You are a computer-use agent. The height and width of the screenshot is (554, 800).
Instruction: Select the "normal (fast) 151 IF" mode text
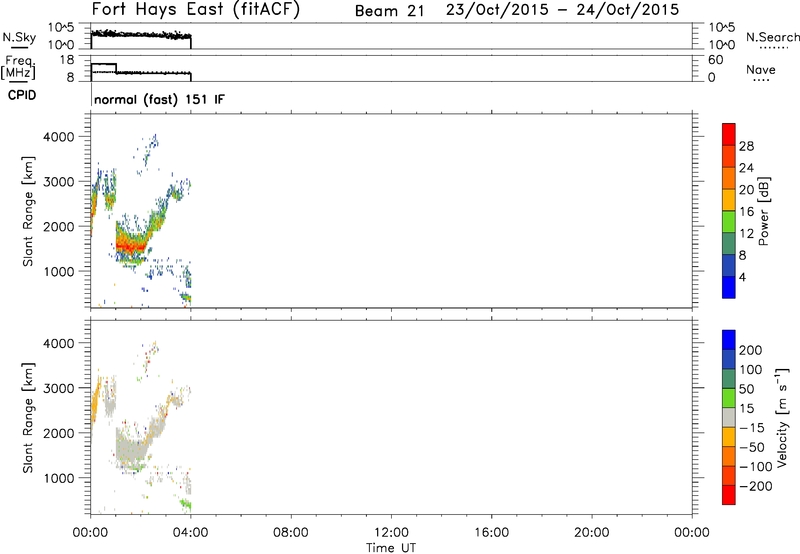(x=159, y=99)
